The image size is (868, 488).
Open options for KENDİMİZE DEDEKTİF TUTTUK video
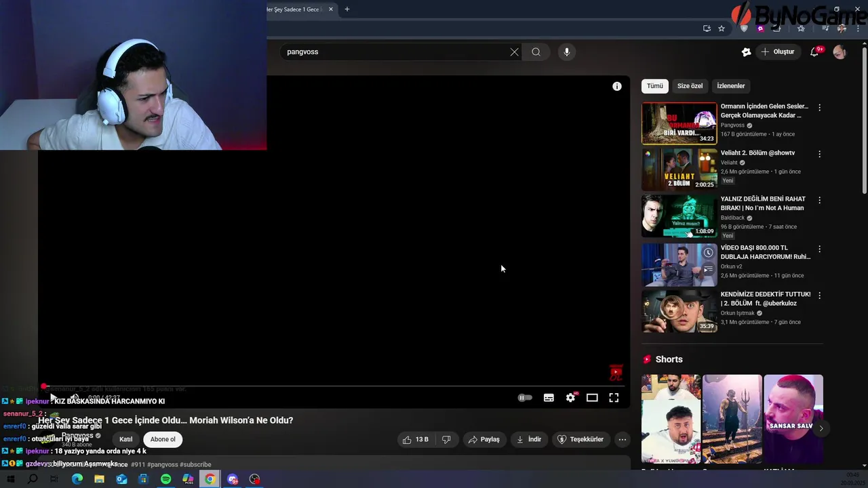pyautogui.click(x=819, y=296)
